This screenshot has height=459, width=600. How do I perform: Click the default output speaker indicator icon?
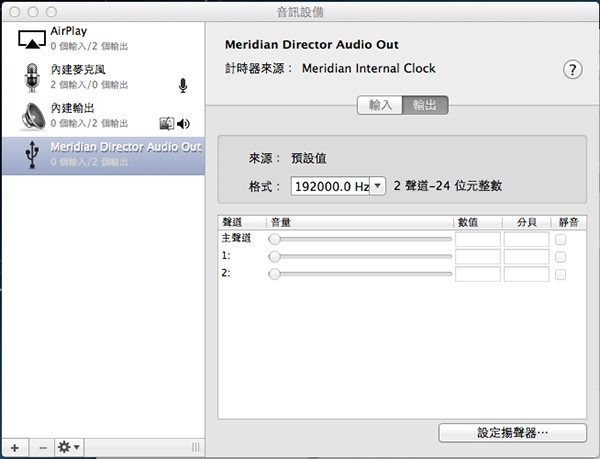coord(183,124)
